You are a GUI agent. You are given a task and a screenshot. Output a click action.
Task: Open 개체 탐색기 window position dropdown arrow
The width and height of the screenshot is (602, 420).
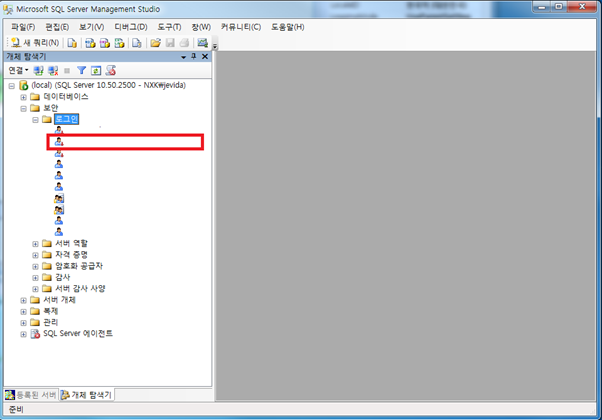coord(184,57)
